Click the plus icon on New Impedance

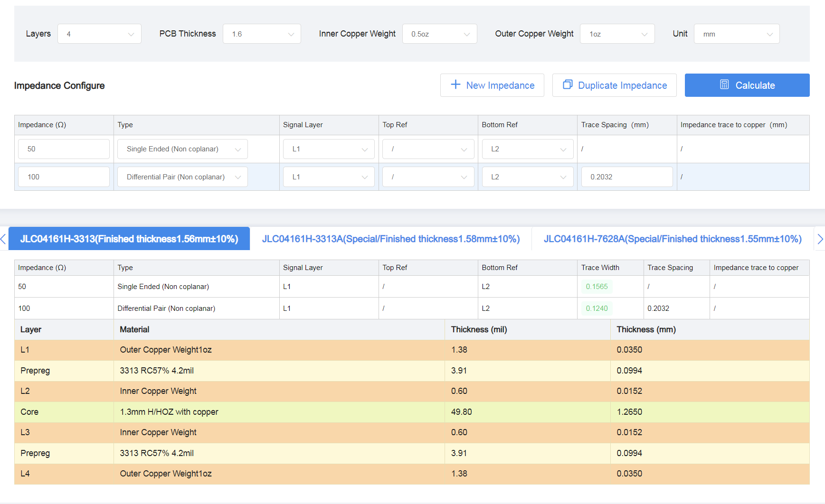[455, 85]
